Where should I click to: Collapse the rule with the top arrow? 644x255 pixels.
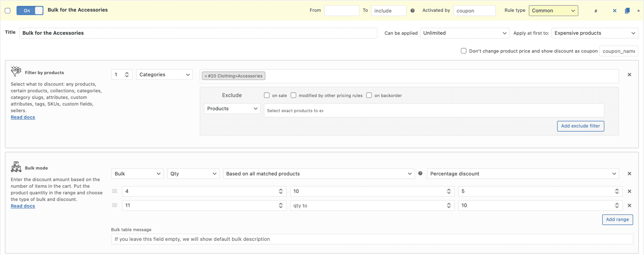pyautogui.click(x=638, y=11)
